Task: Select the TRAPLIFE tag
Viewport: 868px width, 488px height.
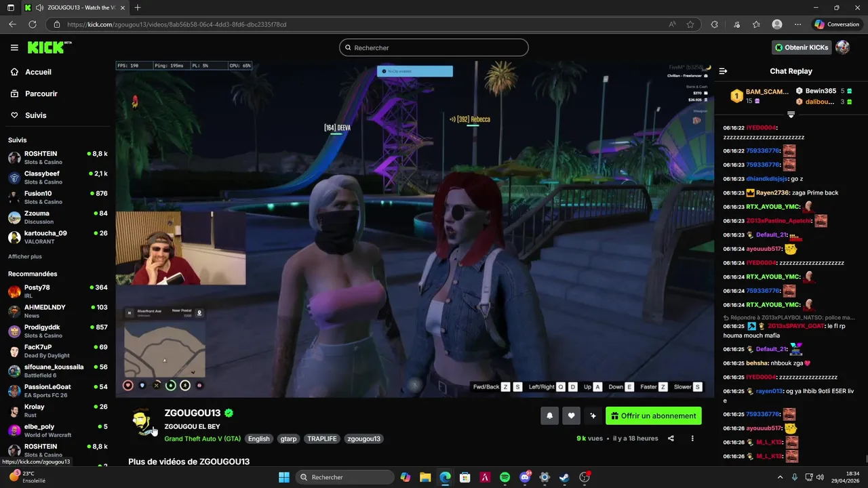Action: point(322,439)
